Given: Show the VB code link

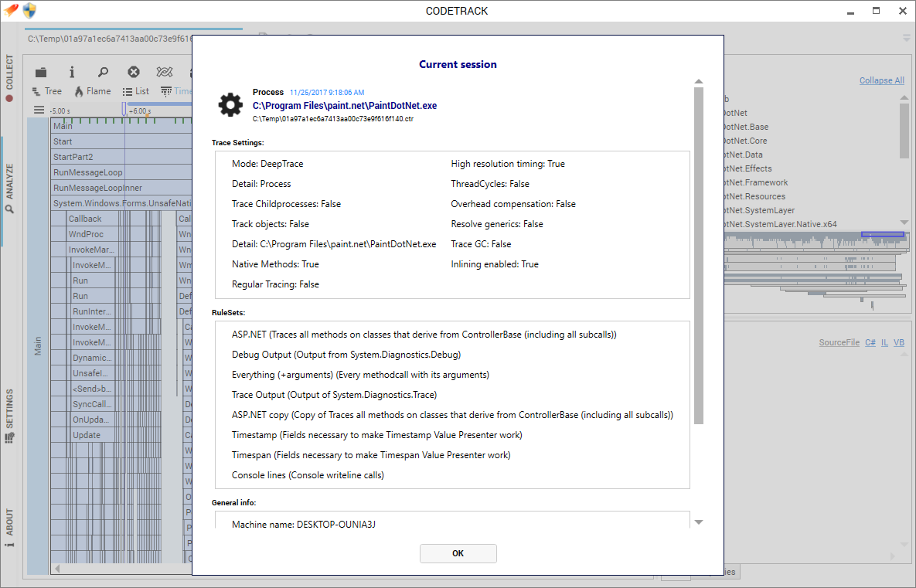Looking at the screenshot, I should click(x=899, y=342).
